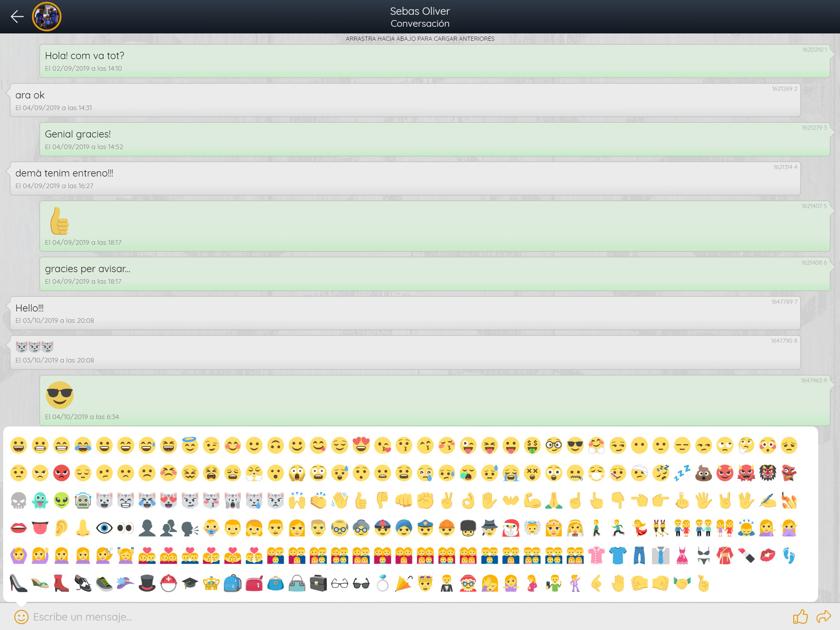Image resolution: width=840 pixels, height=630 pixels.
Task: Click the thumbs-up send icon
Action: pyautogui.click(x=800, y=616)
